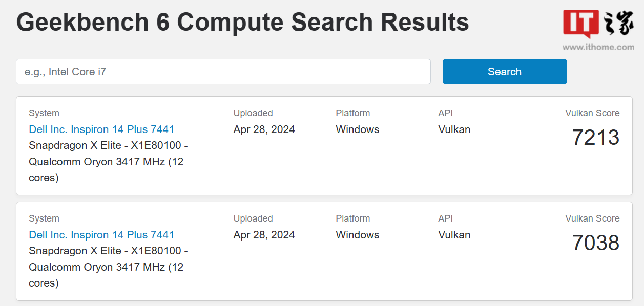Click the System label in the first result
This screenshot has height=306, width=644.
(x=44, y=113)
